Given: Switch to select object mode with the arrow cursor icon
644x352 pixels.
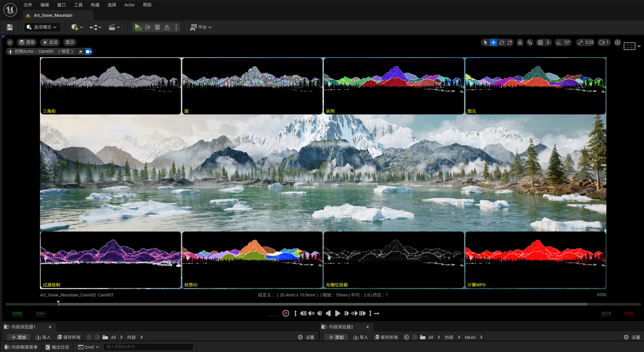Looking at the screenshot, I should click(485, 42).
